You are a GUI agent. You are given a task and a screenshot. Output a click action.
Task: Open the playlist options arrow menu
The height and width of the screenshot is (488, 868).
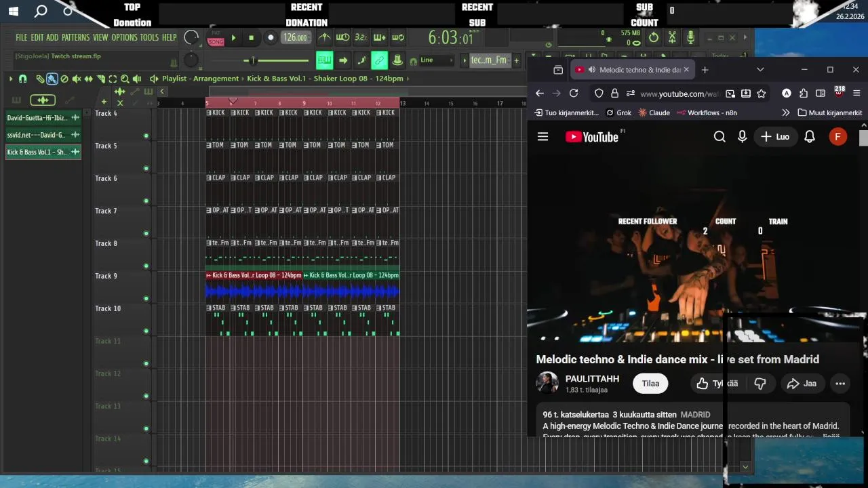[x=11, y=79]
